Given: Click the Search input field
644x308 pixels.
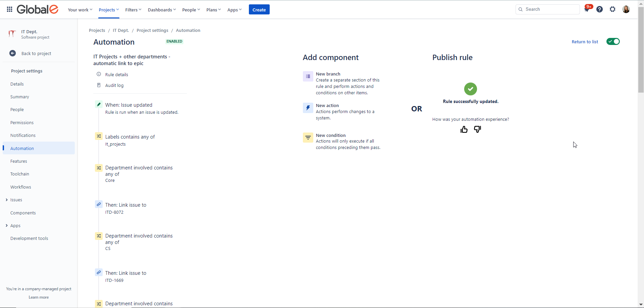Looking at the screenshot, I should [547, 9].
